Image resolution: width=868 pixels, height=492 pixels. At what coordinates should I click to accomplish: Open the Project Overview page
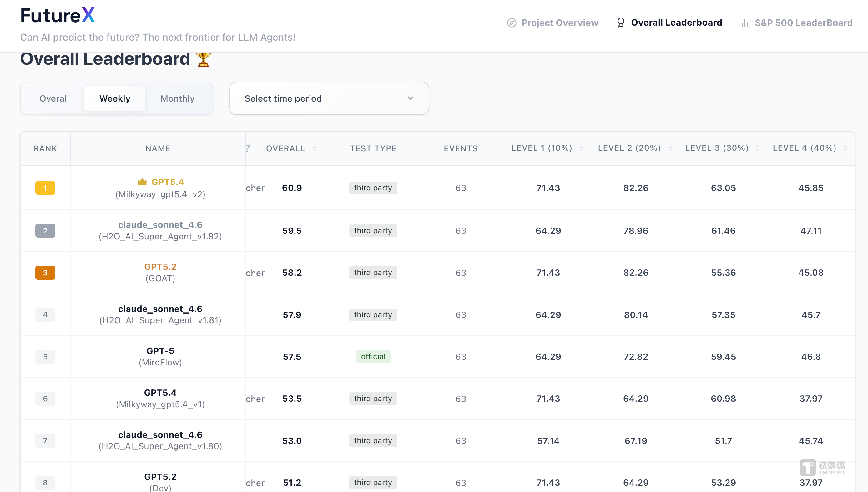tap(559, 23)
